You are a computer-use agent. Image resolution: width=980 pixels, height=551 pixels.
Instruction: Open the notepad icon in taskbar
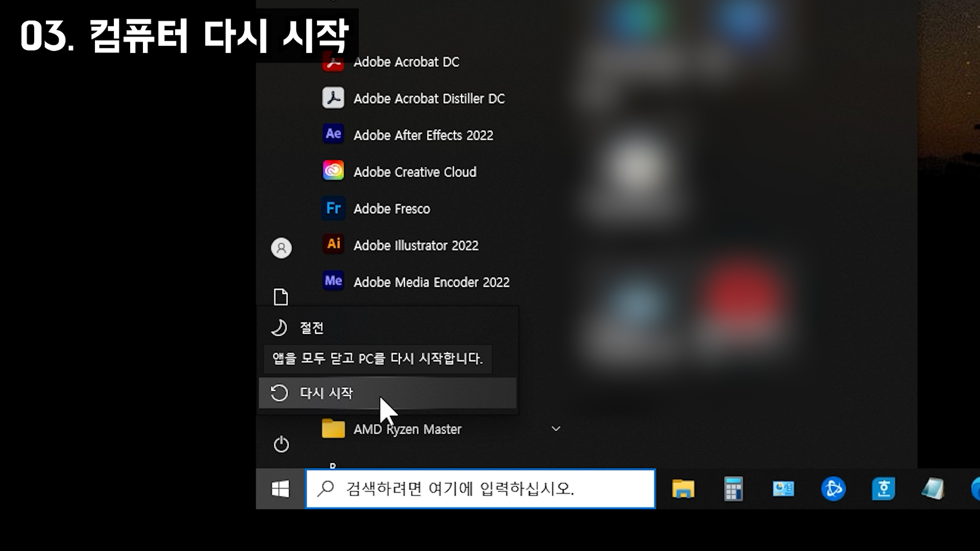pyautogui.click(x=933, y=489)
